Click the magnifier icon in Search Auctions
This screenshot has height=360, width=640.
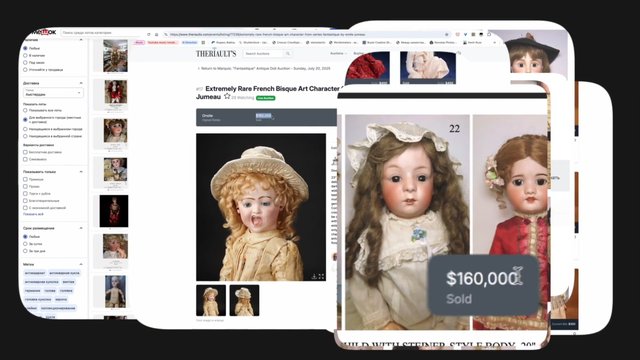pos(288,53)
